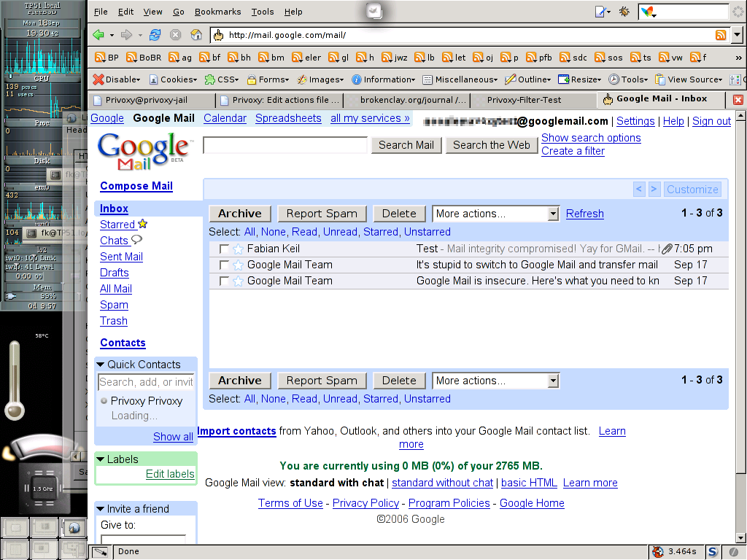Click the RSS feed icon in address bar

tap(721, 35)
